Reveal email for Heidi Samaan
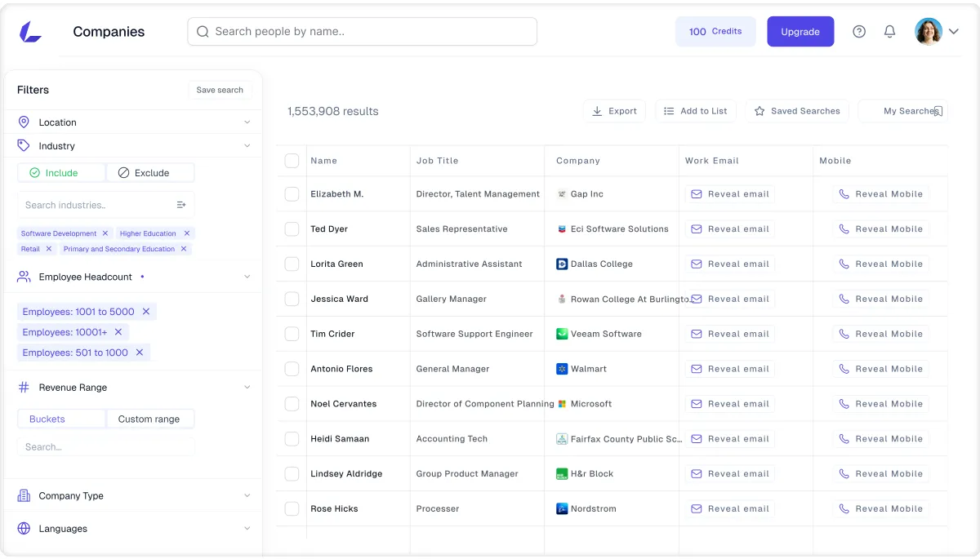This screenshot has width=980, height=559. tap(730, 439)
